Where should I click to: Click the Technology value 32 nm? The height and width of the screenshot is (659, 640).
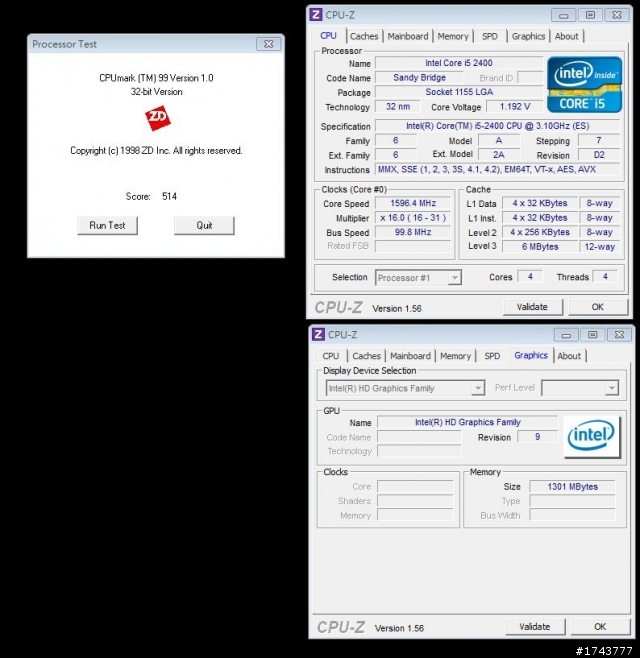(x=398, y=107)
